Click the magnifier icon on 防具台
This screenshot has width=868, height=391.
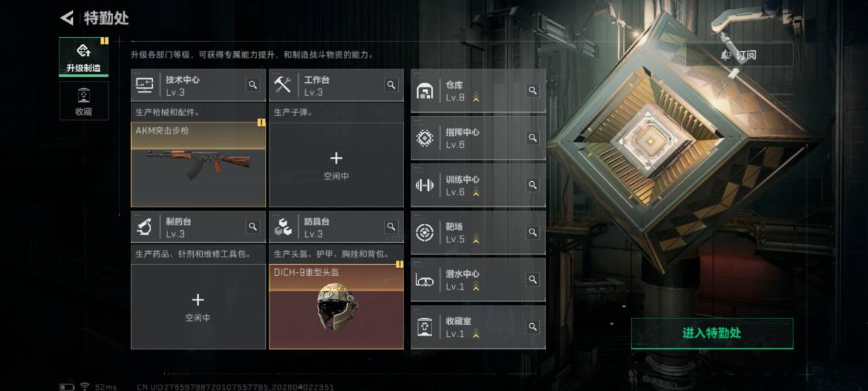coord(391,227)
